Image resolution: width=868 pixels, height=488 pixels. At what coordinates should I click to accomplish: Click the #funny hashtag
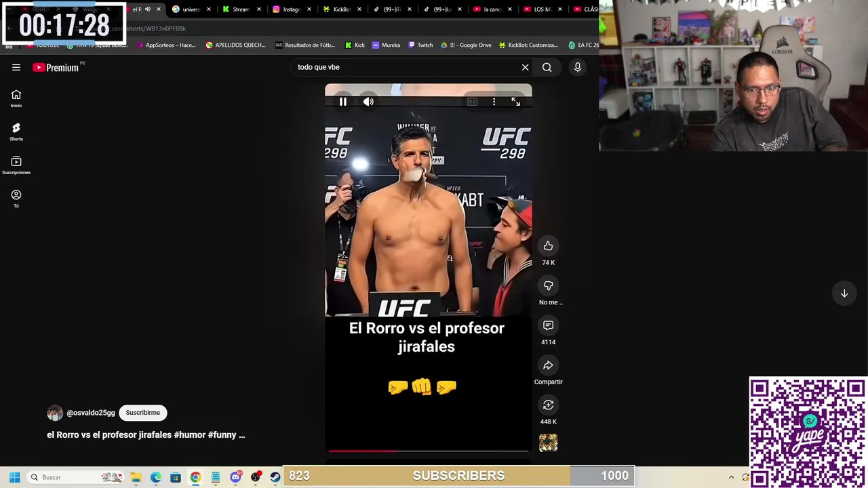222,435
